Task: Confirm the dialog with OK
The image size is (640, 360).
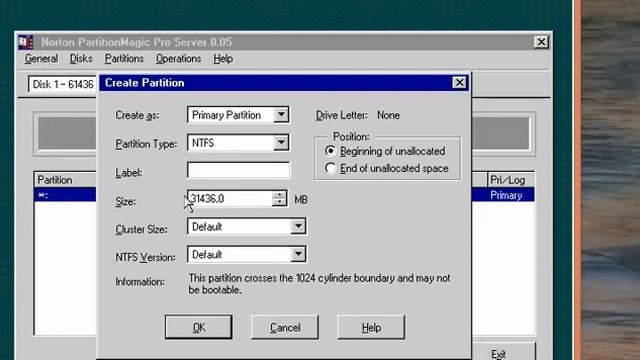Action: 199,327
